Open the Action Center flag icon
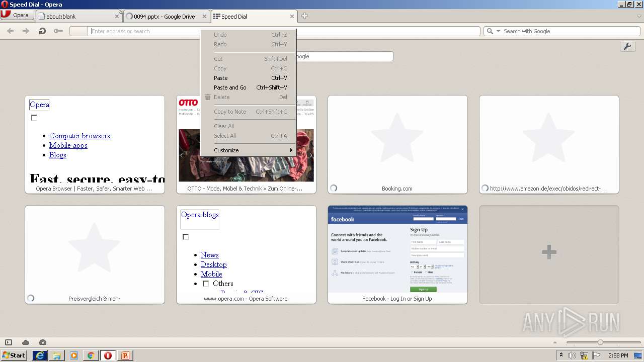The image size is (644, 362). pyautogui.click(x=596, y=355)
